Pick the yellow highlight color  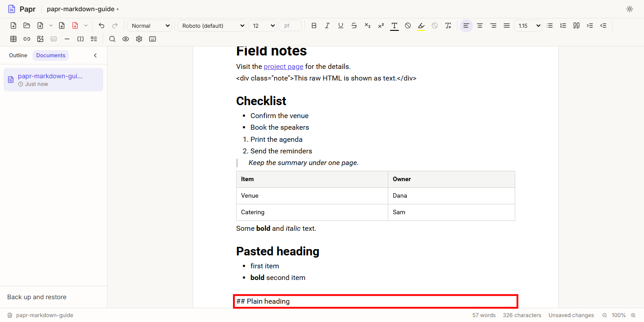tap(421, 25)
